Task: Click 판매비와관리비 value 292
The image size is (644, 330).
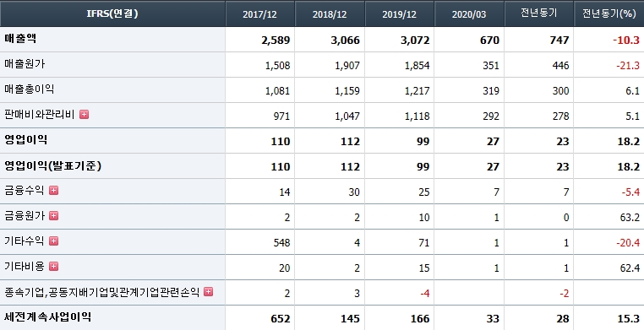Action: click(491, 116)
